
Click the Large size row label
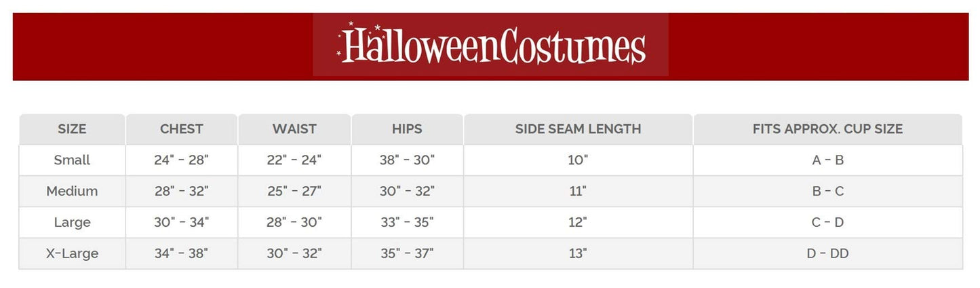pyautogui.click(x=72, y=222)
